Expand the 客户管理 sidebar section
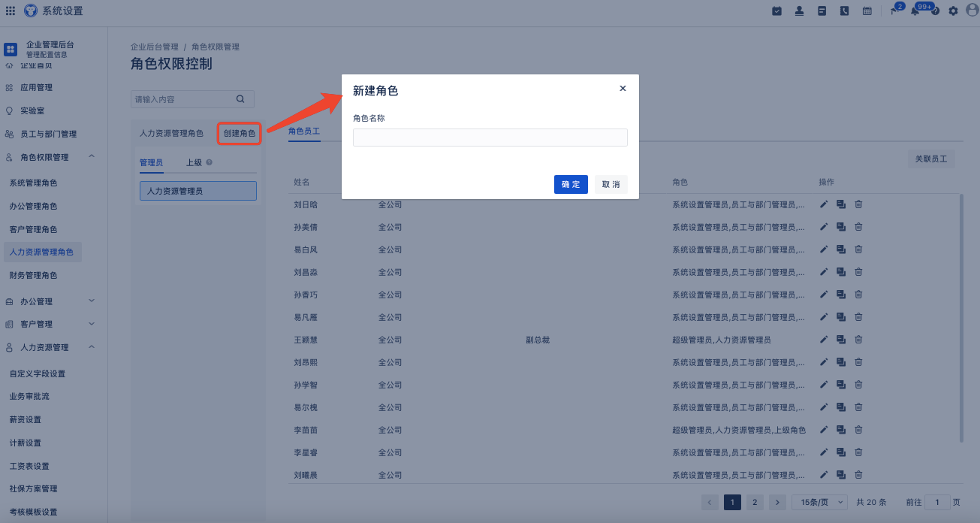980x523 pixels. click(x=91, y=324)
